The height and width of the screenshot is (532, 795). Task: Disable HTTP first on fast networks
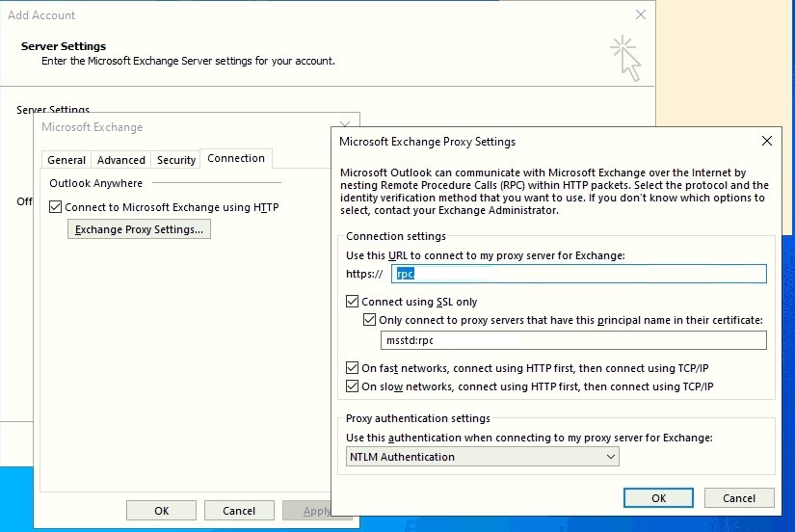[x=353, y=368]
